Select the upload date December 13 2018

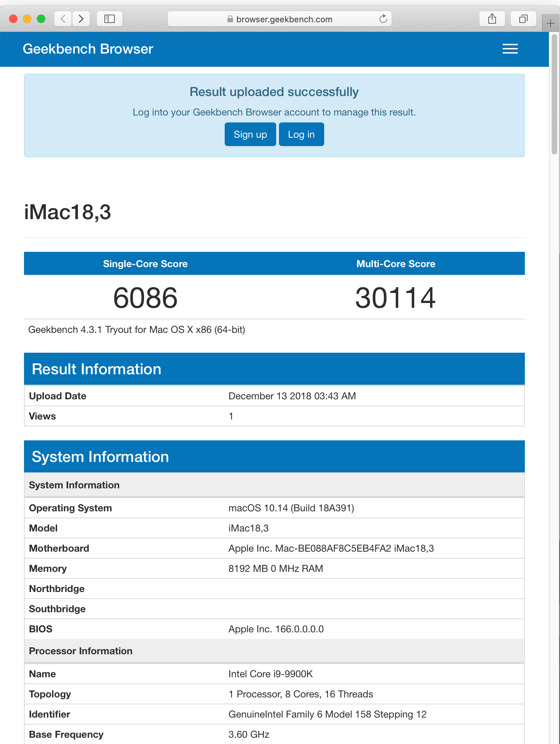click(292, 396)
